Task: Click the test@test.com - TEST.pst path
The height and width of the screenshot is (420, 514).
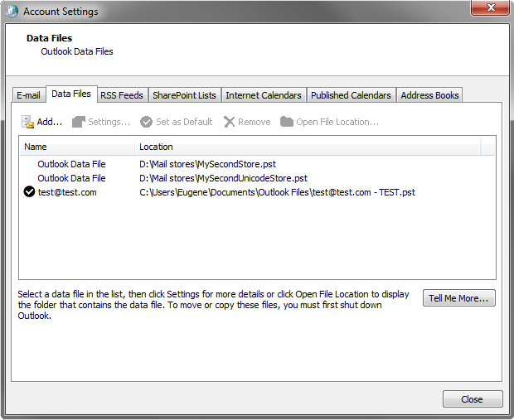Action: click(277, 192)
